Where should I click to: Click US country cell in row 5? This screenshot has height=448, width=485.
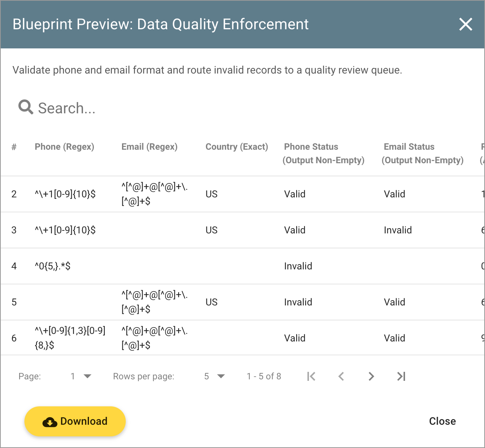click(x=212, y=302)
